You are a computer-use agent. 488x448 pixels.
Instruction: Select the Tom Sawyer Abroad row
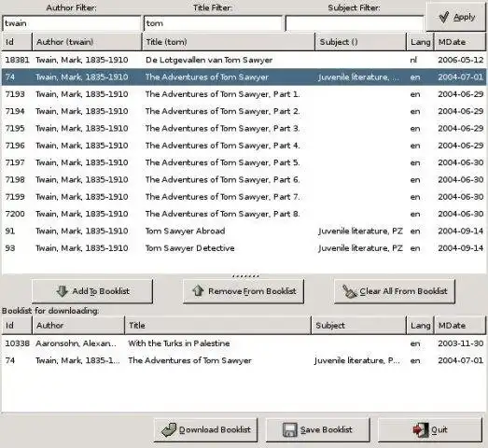(244, 231)
